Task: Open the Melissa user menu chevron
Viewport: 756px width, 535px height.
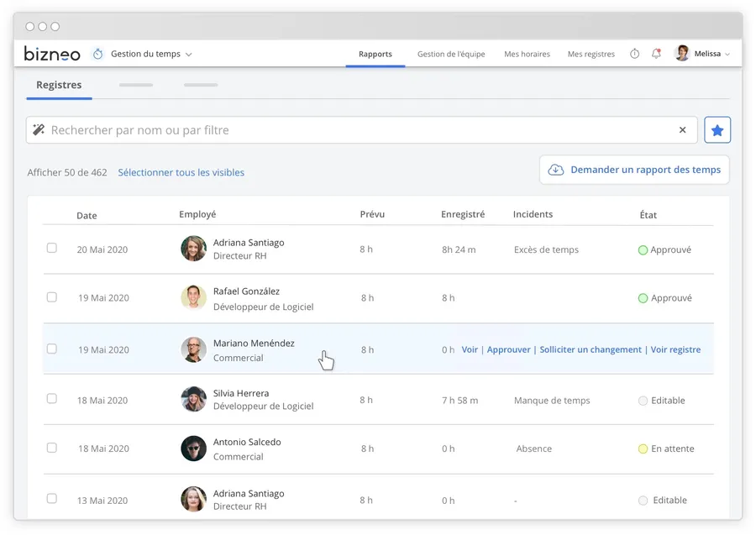Action: [x=727, y=55]
